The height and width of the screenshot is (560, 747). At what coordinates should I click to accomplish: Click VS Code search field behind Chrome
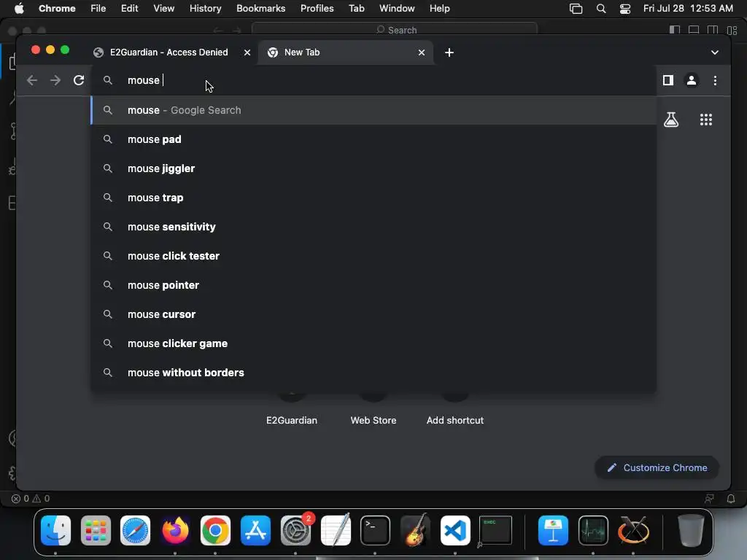point(395,29)
